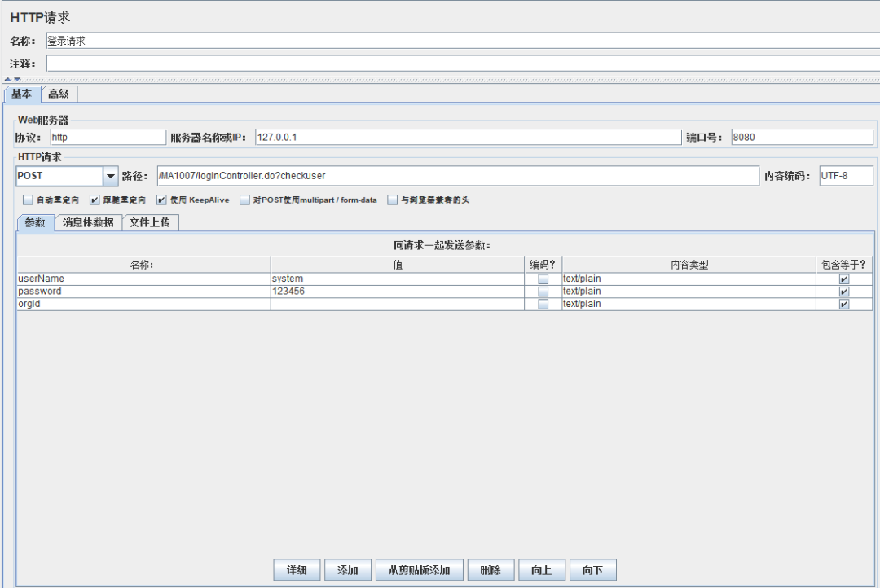The height and width of the screenshot is (588, 880).
Task: Click 添加 to add a parameter row
Action: pyautogui.click(x=348, y=569)
